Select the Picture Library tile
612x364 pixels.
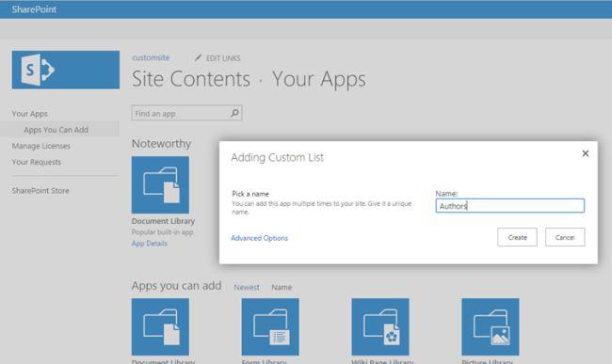[491, 327]
